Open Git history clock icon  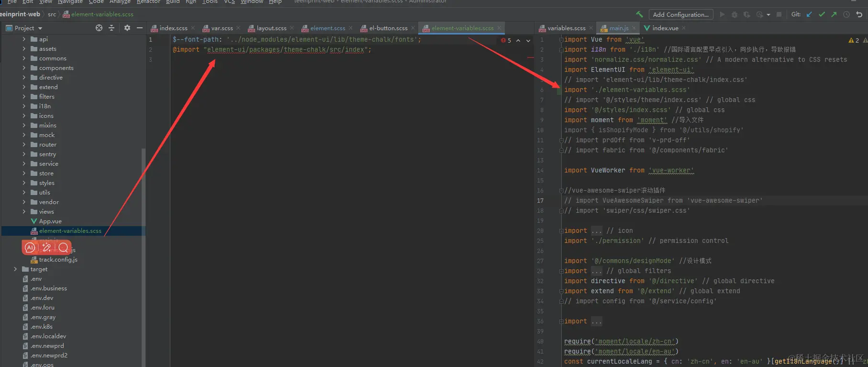click(x=846, y=14)
